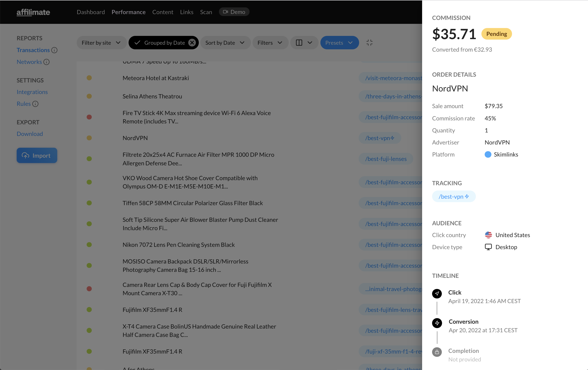Image resolution: width=588 pixels, height=370 pixels.
Task: Click the info icon beside Rules
Action: [36, 104]
